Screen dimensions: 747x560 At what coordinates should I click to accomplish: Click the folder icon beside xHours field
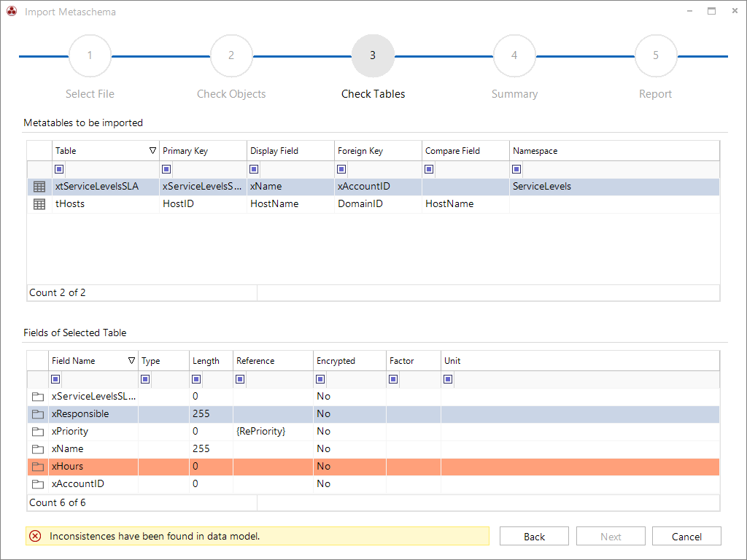38,467
